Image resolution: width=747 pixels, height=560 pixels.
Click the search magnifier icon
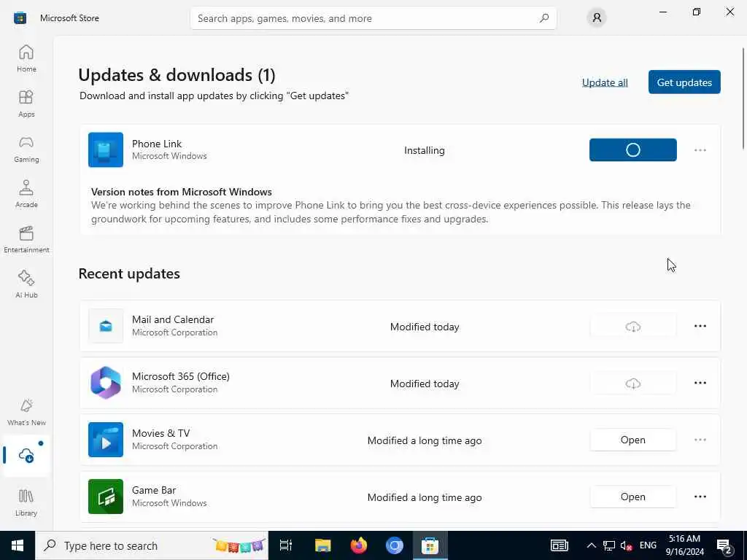[544, 18]
